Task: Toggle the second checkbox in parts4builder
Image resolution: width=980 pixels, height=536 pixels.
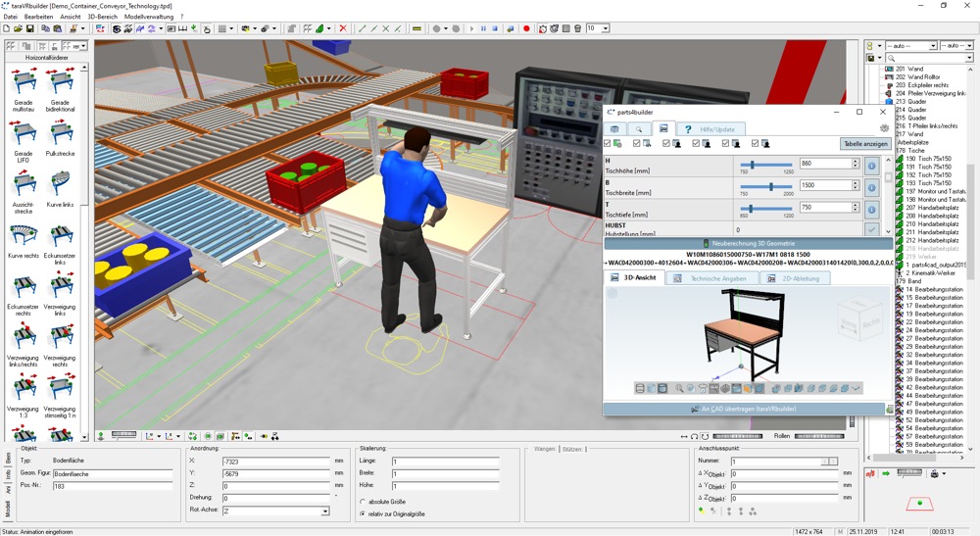Action: pos(637,144)
